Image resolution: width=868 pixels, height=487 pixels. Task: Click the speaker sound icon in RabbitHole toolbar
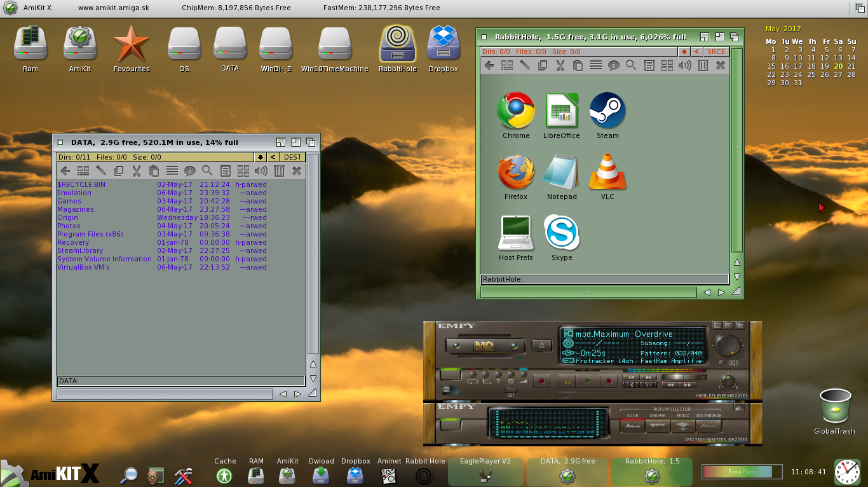point(685,65)
